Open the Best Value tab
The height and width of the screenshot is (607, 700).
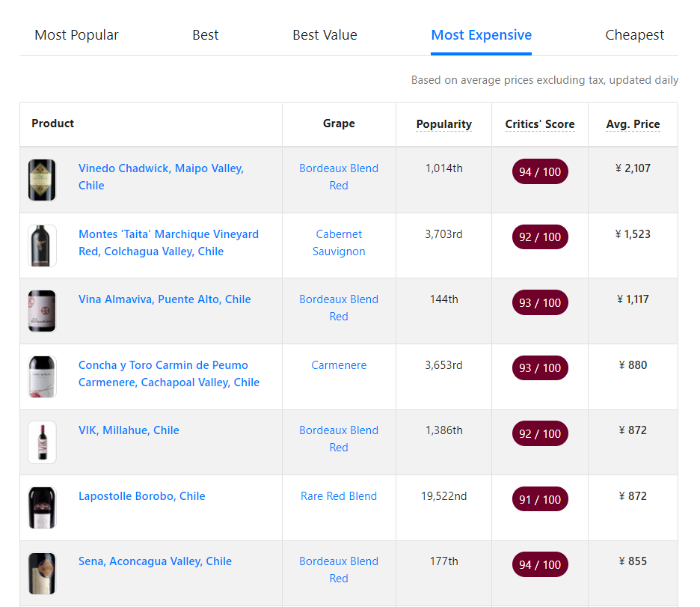325,35
